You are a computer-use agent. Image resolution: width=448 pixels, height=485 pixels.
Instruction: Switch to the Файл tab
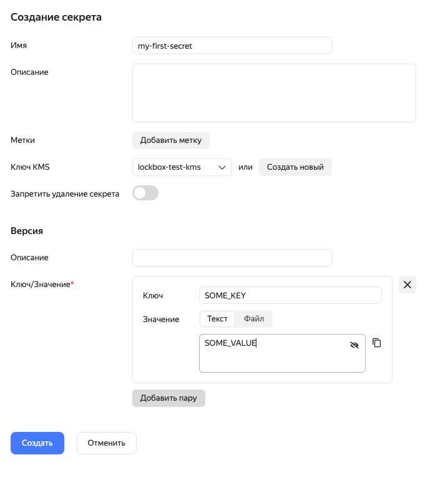point(254,319)
